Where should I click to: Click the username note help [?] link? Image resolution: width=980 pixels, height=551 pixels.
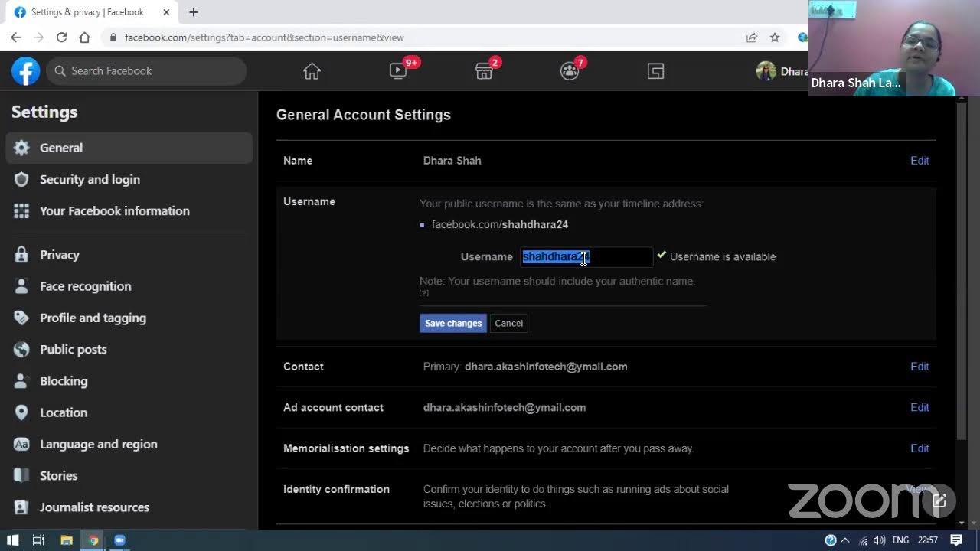coord(423,293)
